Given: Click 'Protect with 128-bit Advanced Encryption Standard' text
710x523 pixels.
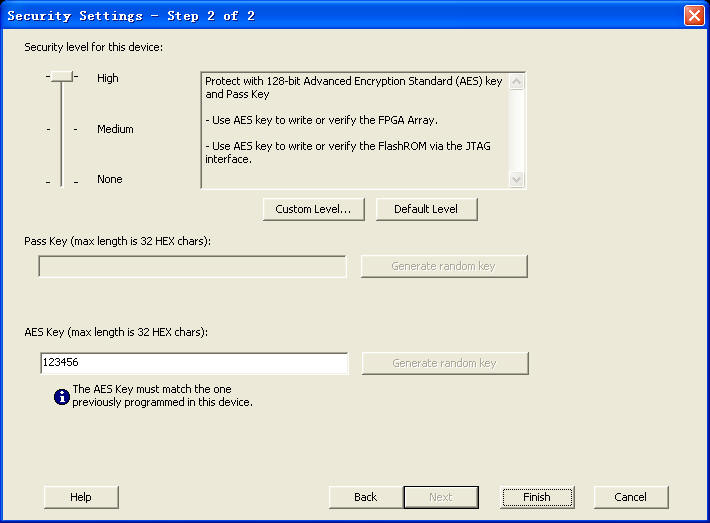Looking at the screenshot, I should 354,87.
